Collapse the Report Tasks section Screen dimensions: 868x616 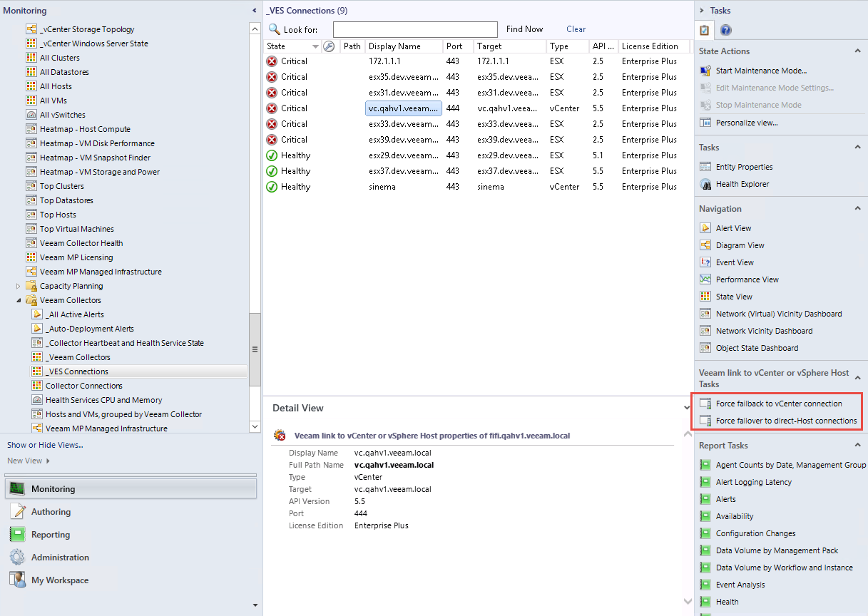858,446
